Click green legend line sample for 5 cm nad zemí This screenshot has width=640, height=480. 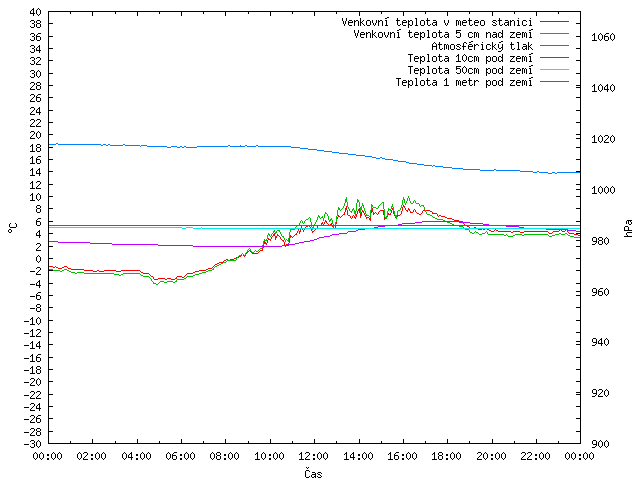(x=554, y=34)
